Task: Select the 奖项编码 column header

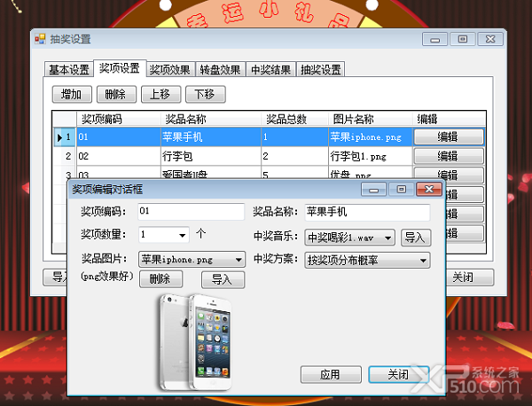Action: (119, 119)
